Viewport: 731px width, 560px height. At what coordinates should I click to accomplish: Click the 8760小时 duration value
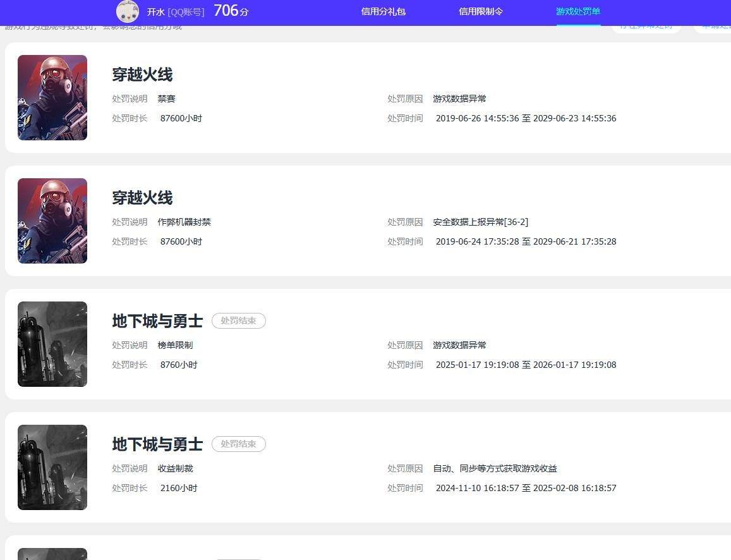click(x=179, y=365)
